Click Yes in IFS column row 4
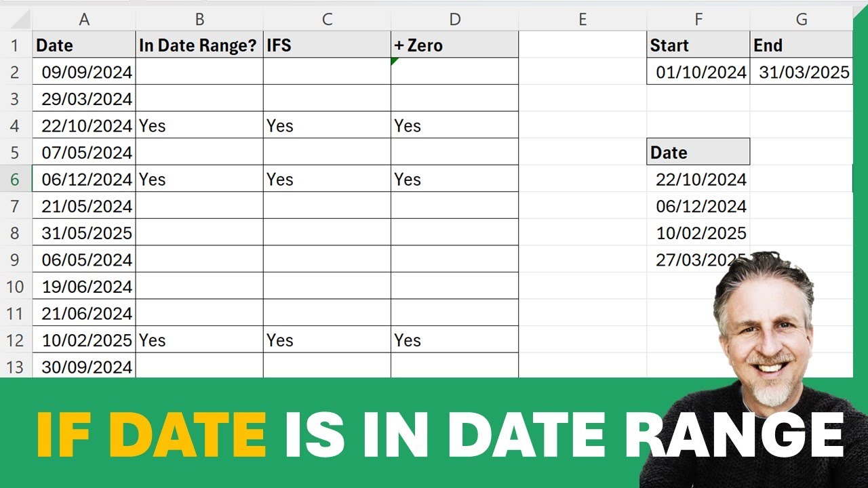This screenshot has height=488, width=868. pyautogui.click(x=327, y=125)
